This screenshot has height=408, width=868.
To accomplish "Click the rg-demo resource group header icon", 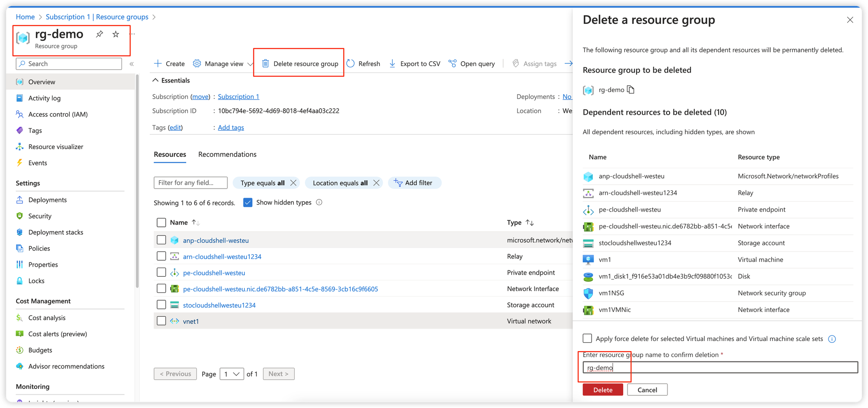I will point(23,38).
